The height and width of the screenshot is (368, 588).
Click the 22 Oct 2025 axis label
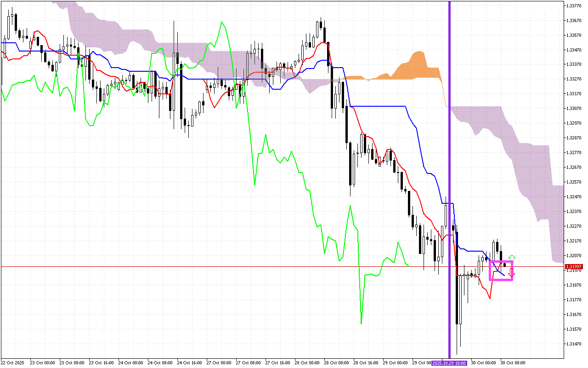click(13, 362)
